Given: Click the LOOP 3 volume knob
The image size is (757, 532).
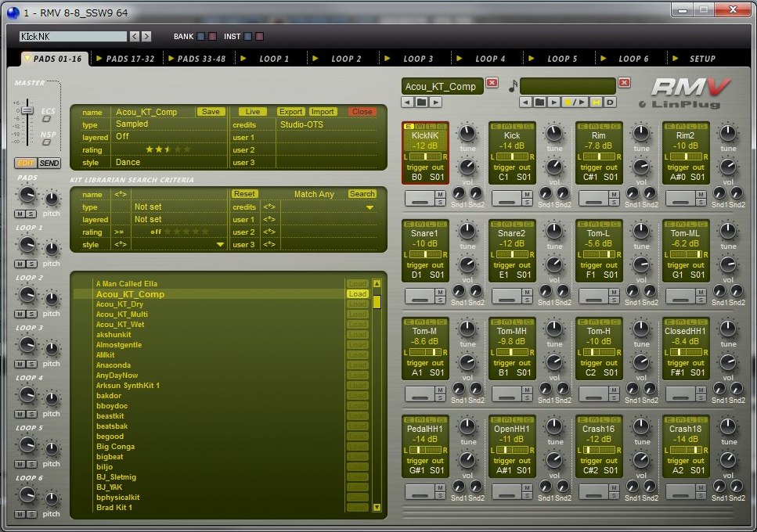Looking at the screenshot, I should [x=27, y=344].
